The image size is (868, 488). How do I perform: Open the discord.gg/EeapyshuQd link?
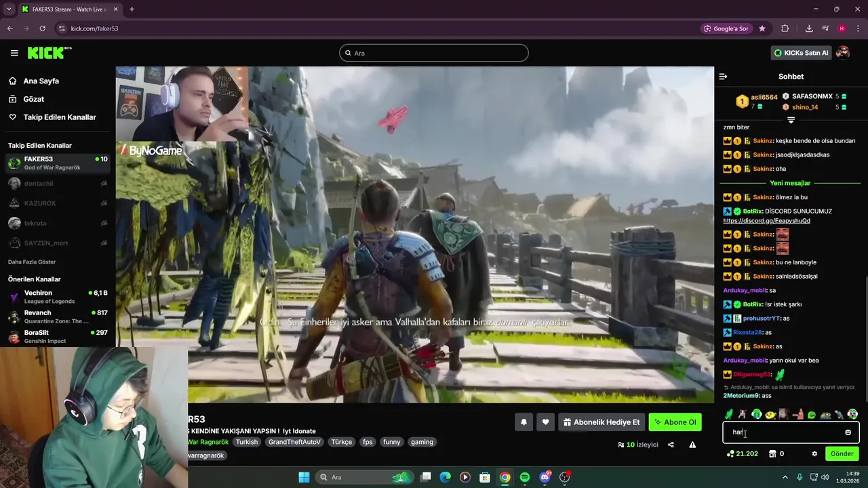coord(767,221)
